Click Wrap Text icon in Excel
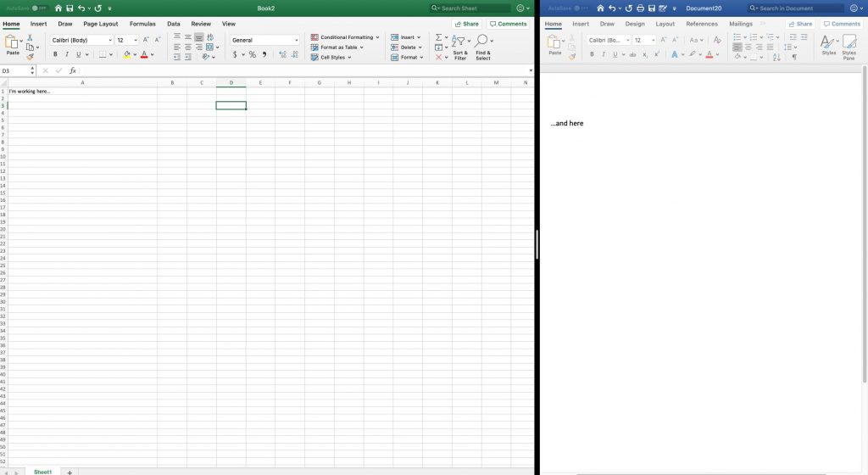The height and width of the screenshot is (475, 868). 210,37
